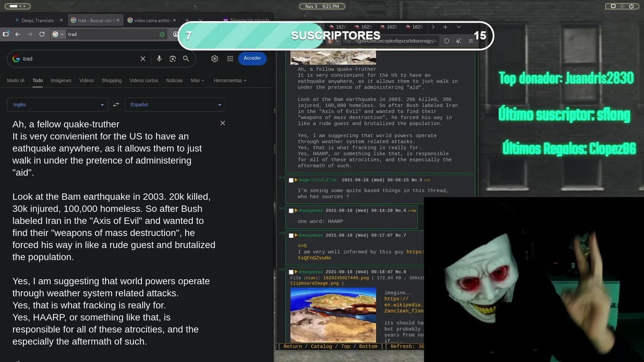Click the volume icon in top panel
Image resolution: width=644 pixels, height=362 pixels.
coord(623,6)
